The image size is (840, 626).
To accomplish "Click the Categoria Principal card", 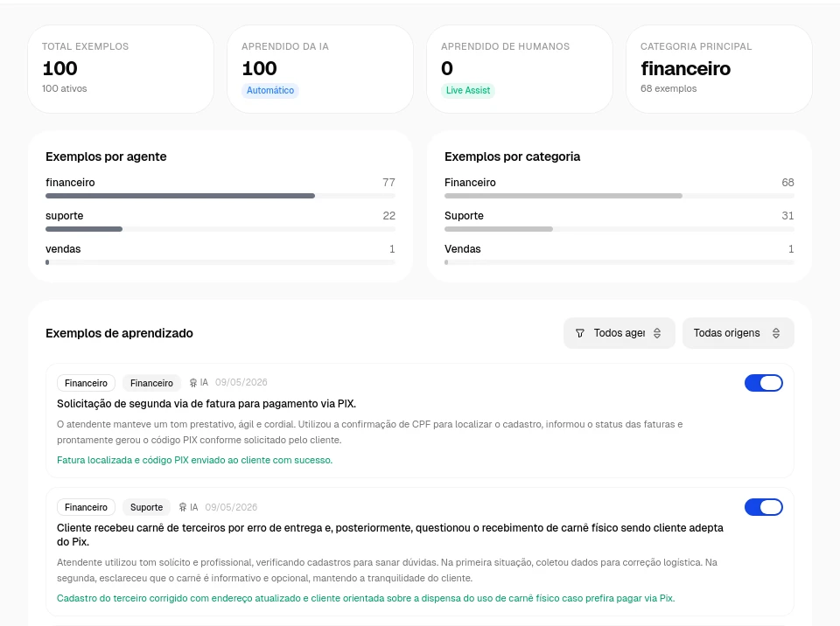I will pos(719,69).
